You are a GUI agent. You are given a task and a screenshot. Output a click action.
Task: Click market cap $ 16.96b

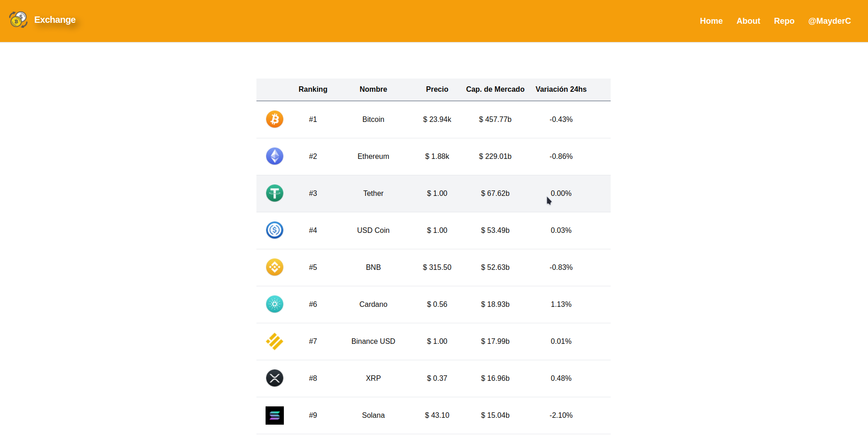coord(495,378)
